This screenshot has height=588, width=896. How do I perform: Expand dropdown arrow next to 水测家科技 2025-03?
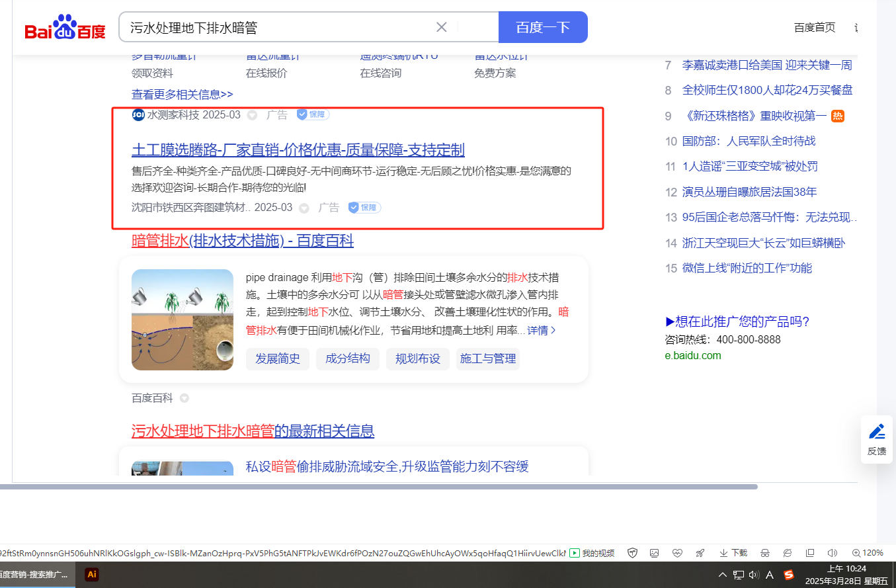tap(252, 115)
